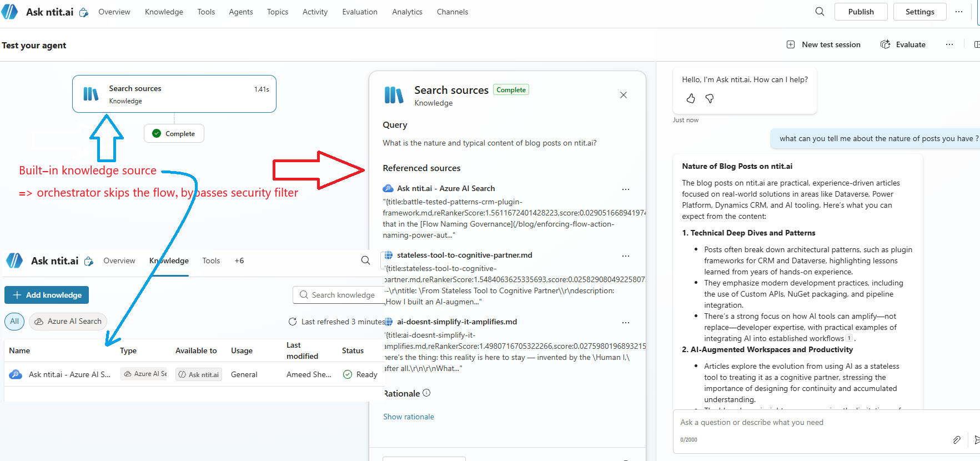Sort by the Name column header
This screenshot has width=980, height=461.
point(19,350)
